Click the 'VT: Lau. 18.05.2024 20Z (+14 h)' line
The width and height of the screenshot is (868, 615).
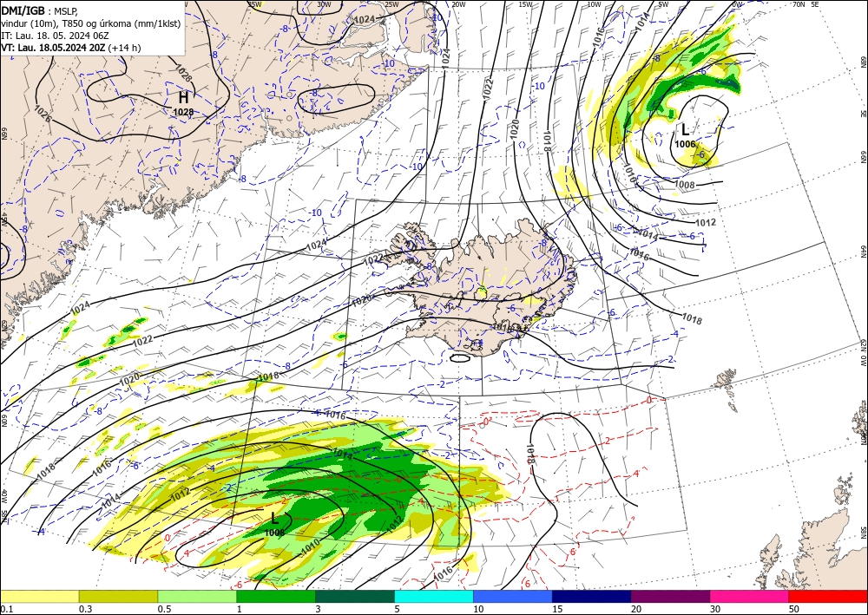[x=71, y=48]
